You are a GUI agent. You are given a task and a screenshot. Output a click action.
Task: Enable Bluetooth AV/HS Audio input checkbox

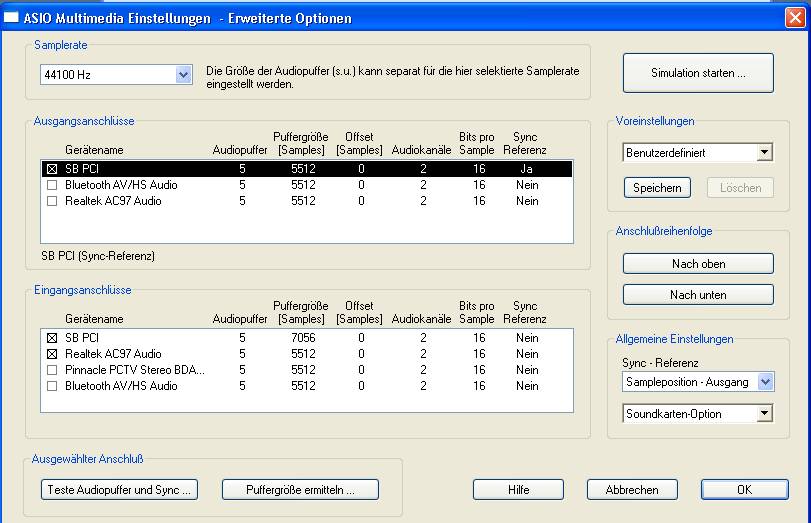point(52,386)
